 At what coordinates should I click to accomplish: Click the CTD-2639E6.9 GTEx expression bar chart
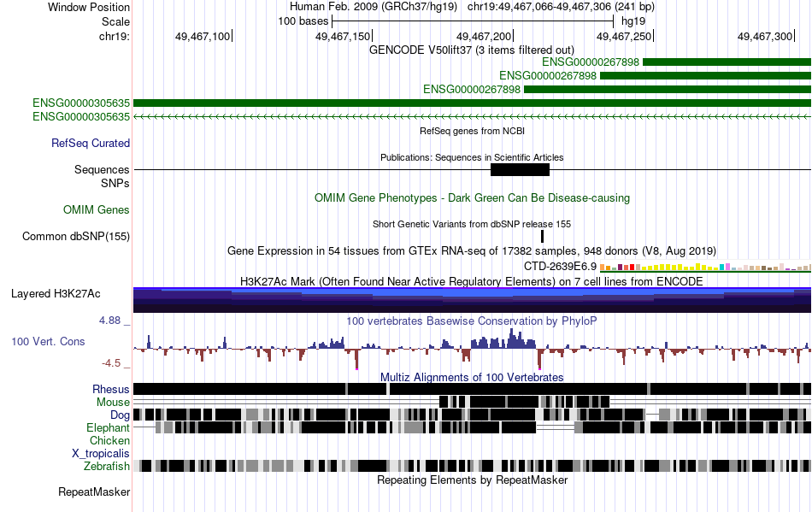pyautogui.click(x=705, y=268)
